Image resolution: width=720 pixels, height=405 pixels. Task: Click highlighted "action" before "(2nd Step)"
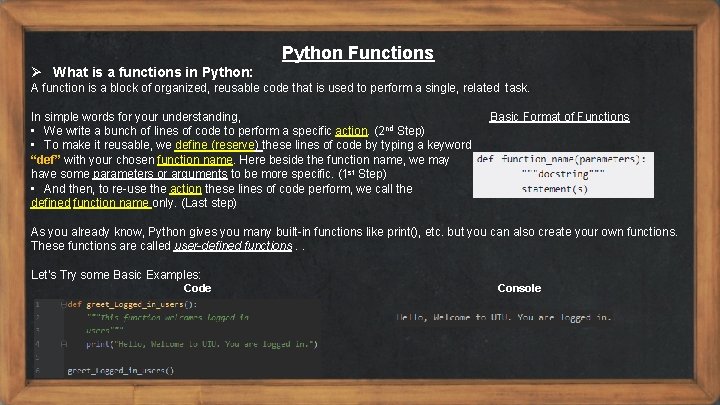[x=351, y=131]
